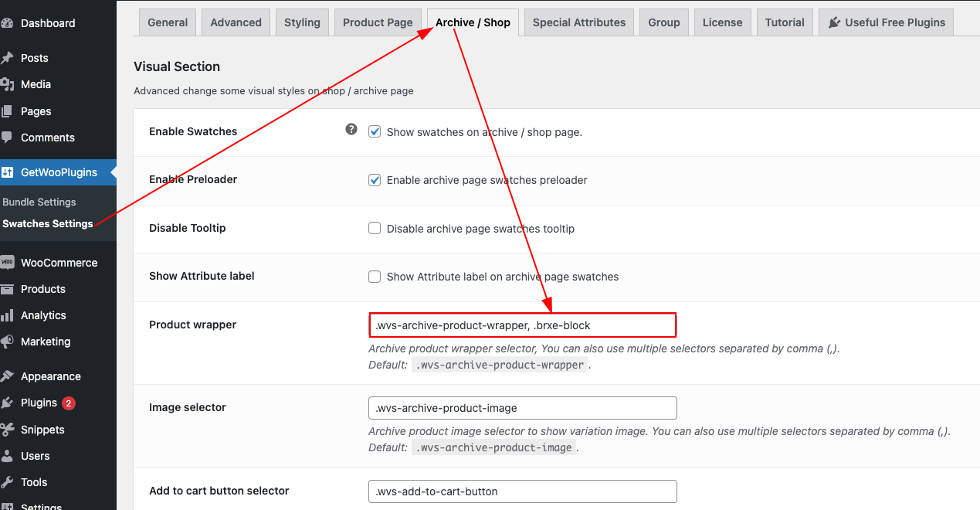The width and height of the screenshot is (980, 510).
Task: Switch to the Styling tab
Action: tap(302, 22)
